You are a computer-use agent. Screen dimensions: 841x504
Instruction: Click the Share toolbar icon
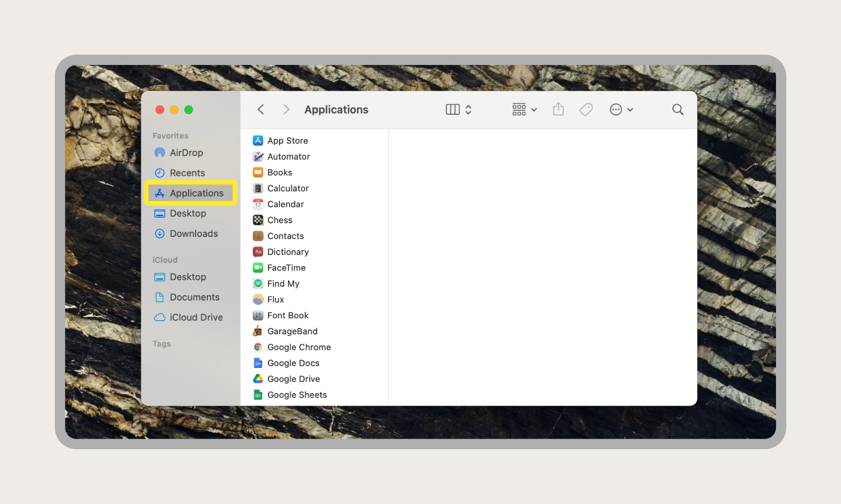click(x=558, y=109)
